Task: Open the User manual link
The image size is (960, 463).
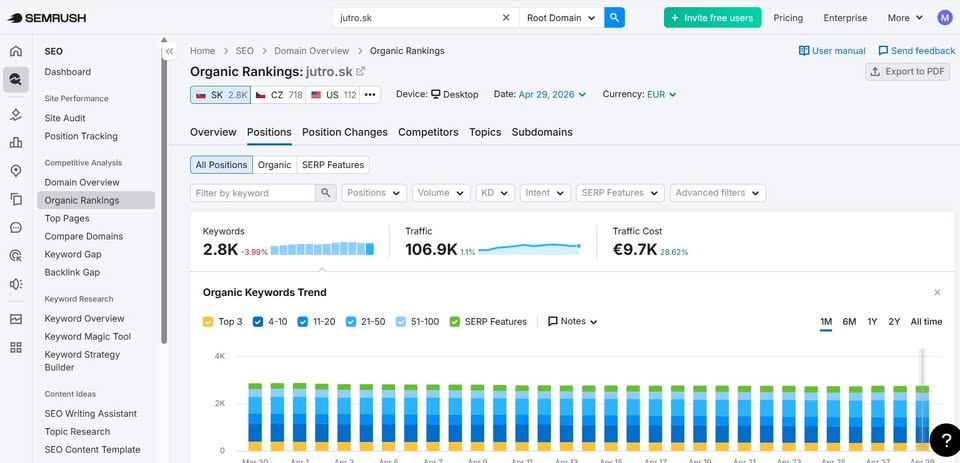Action: (832, 51)
